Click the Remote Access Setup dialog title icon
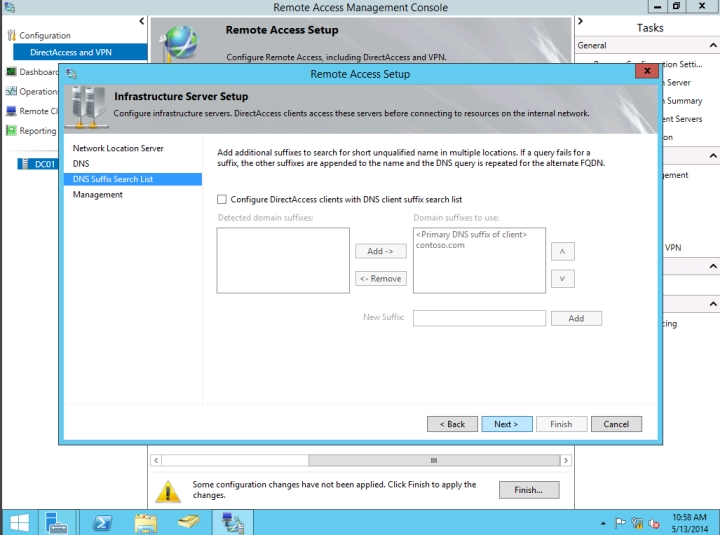Screen dimensions: 720x535 (x=71, y=73)
